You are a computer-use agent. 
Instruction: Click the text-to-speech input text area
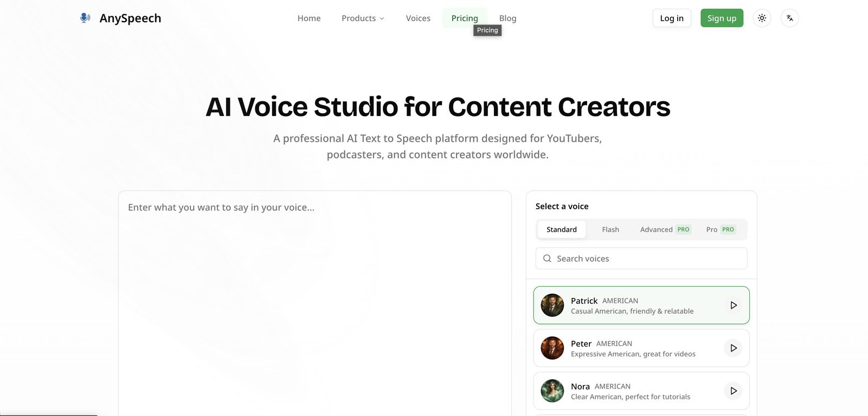pos(314,298)
